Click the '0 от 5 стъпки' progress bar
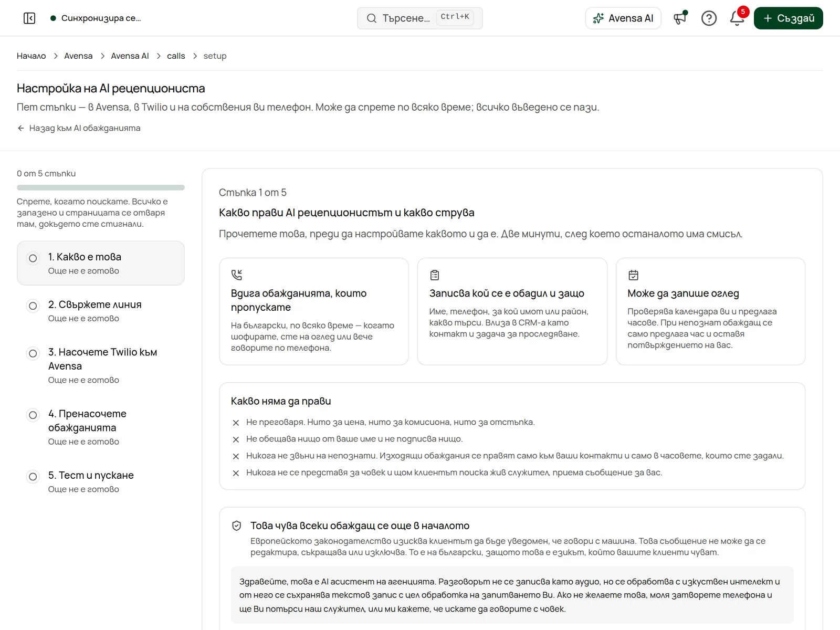The height and width of the screenshot is (630, 840). [x=101, y=187]
